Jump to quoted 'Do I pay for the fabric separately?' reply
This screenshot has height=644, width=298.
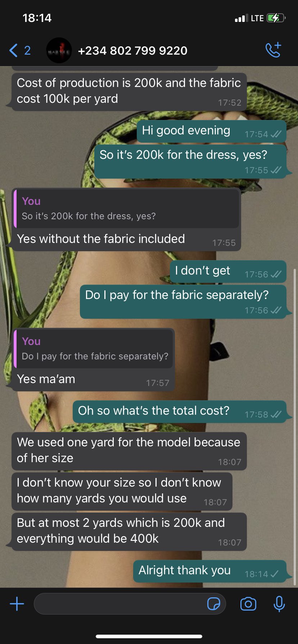click(93, 349)
